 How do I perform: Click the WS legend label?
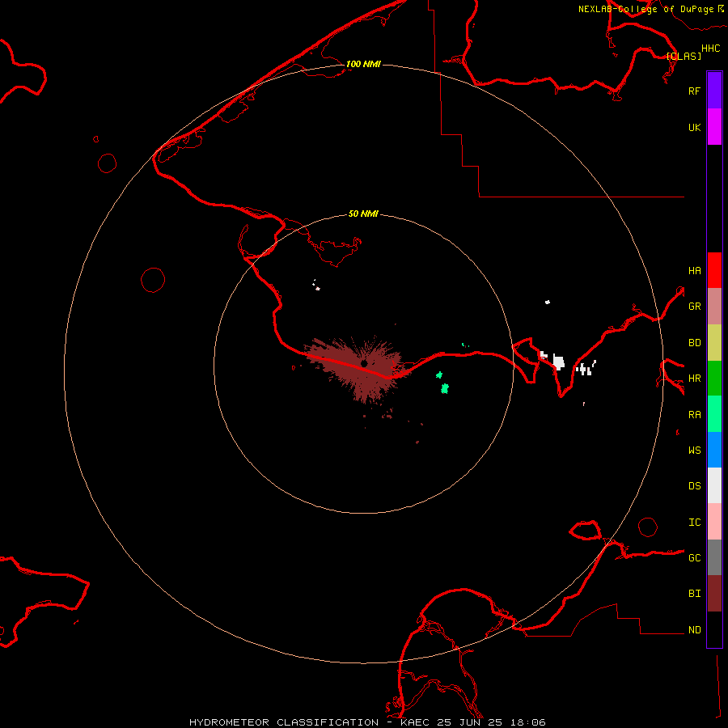[695, 450]
